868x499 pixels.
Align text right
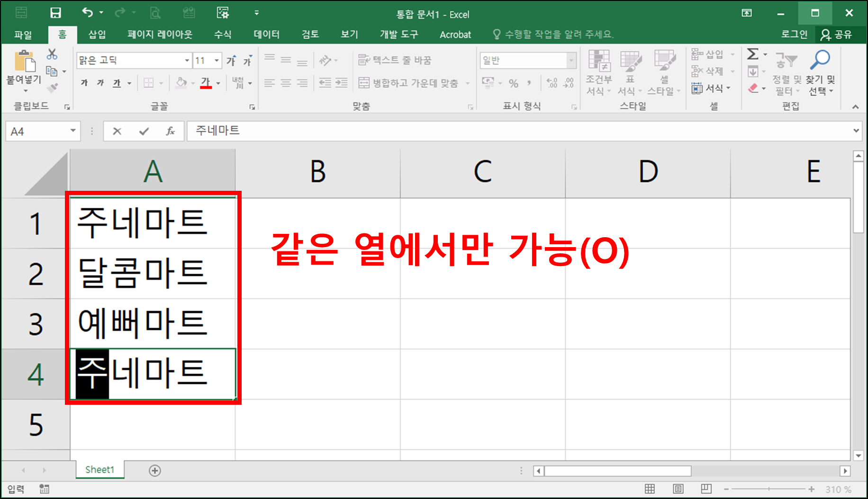tap(302, 83)
